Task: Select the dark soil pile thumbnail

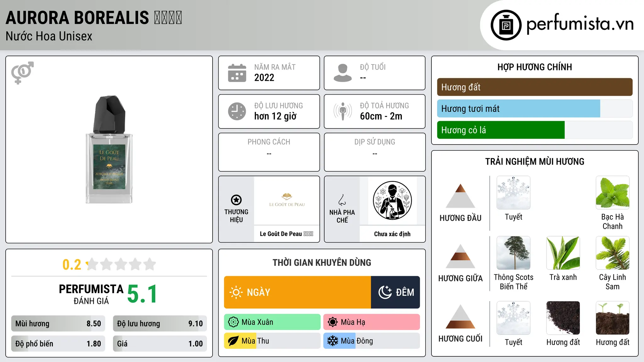Action: click(x=563, y=318)
